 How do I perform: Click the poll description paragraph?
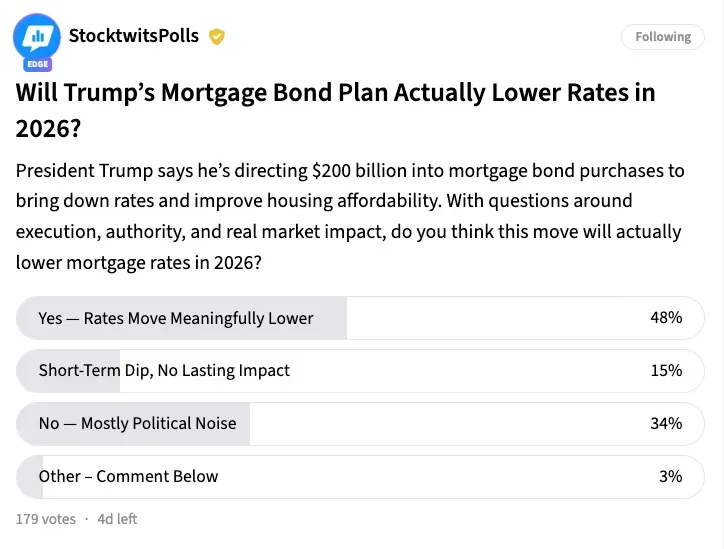(x=349, y=217)
